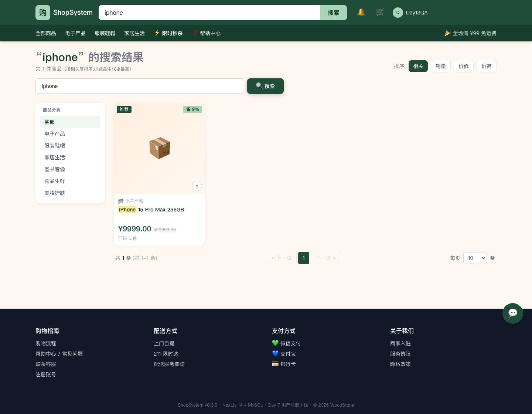Open 配送服务查询 footer link
Viewport: 532px width, 414px height.
click(169, 364)
